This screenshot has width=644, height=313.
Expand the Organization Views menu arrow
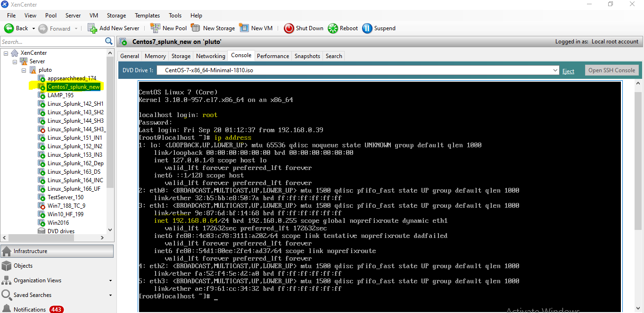click(x=110, y=280)
